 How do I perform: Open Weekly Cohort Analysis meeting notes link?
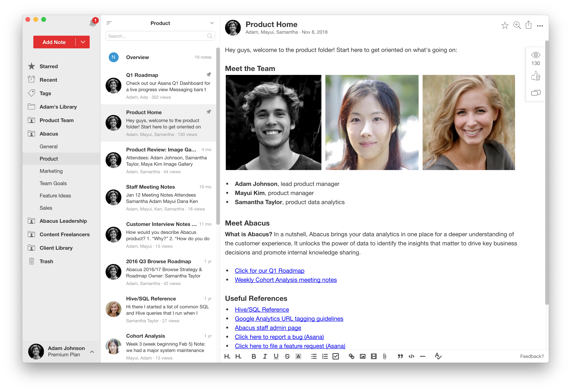tap(286, 280)
